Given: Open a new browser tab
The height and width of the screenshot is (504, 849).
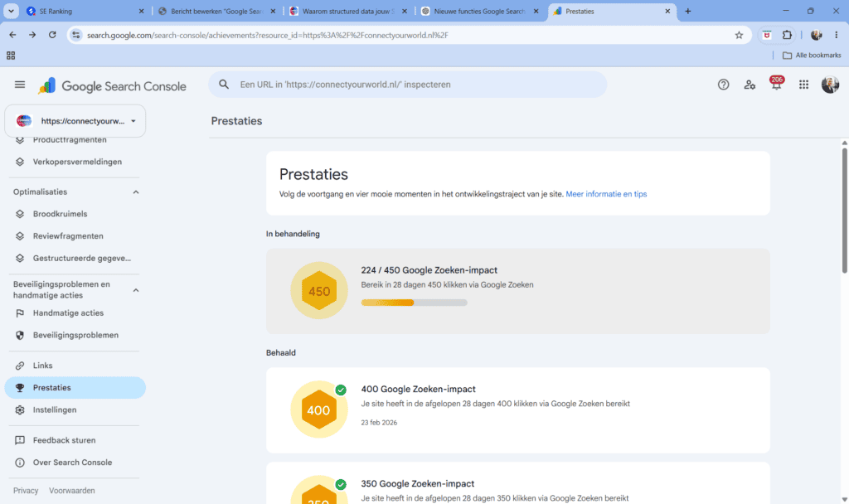Looking at the screenshot, I should pos(687,11).
